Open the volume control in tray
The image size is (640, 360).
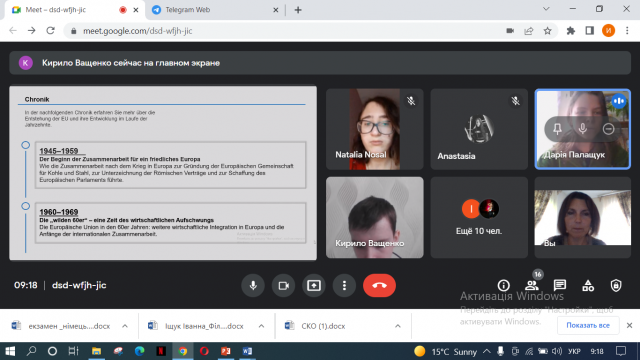(x=557, y=351)
